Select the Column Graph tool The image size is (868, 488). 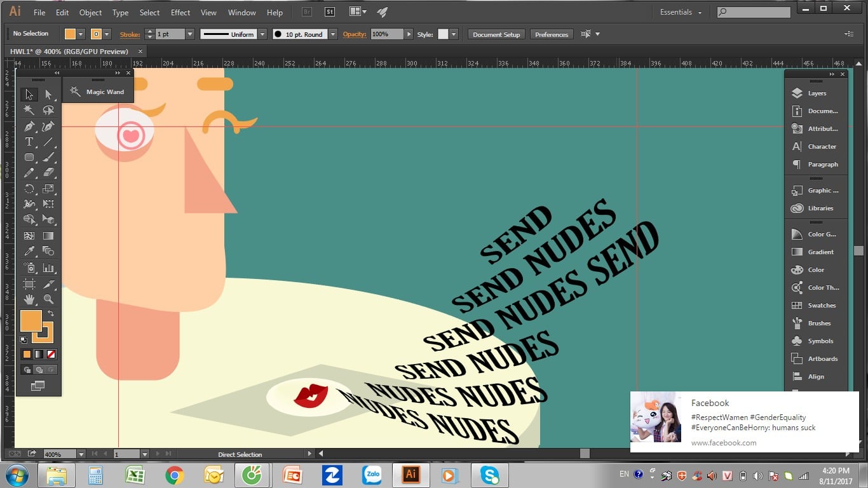click(48, 268)
